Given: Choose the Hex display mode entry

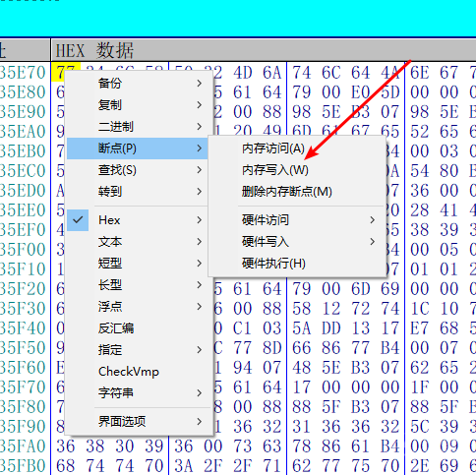Looking at the screenshot, I should (137, 220).
